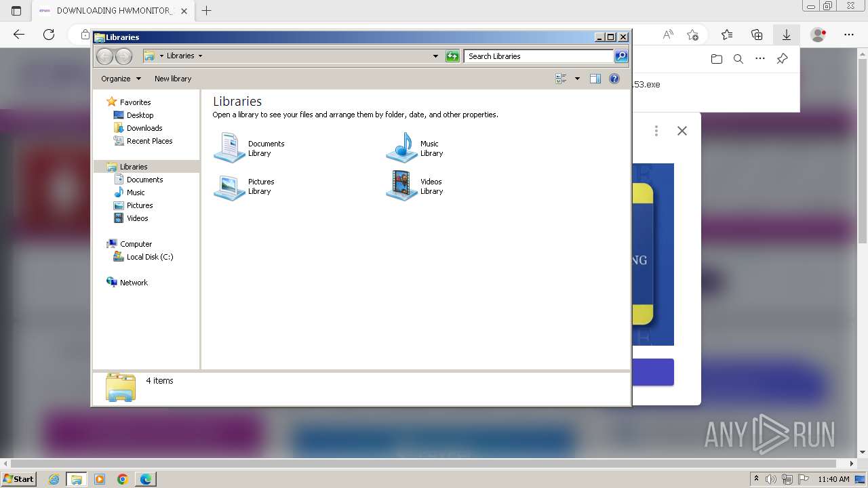Screen dimensions: 868x488
Task: Open the view options dropdown arrow
Action: coord(577,79)
